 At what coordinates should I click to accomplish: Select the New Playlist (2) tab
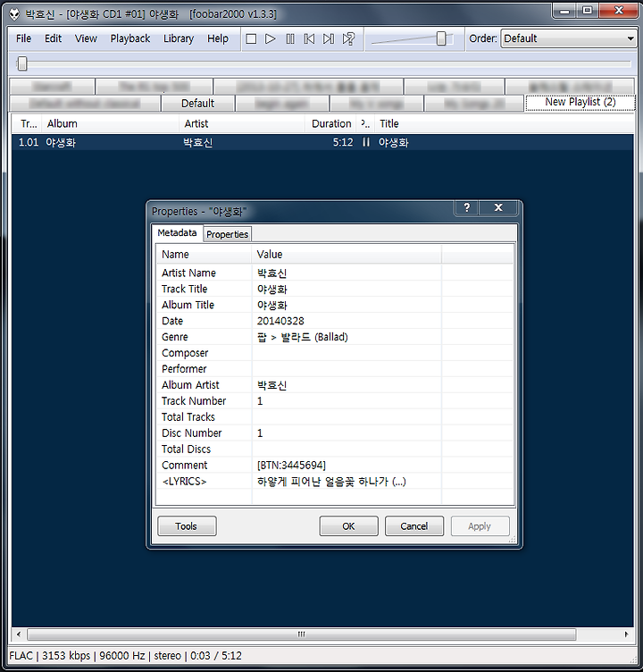[x=580, y=102]
